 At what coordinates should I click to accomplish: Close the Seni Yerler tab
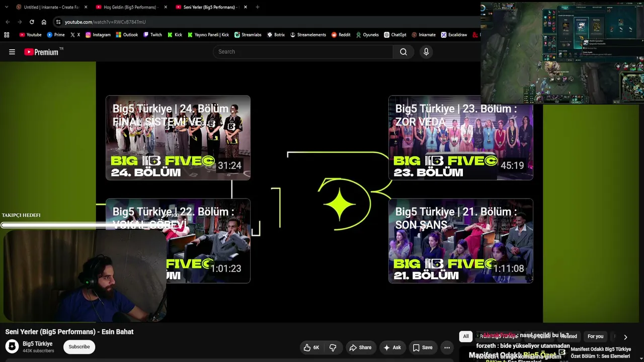246,7
